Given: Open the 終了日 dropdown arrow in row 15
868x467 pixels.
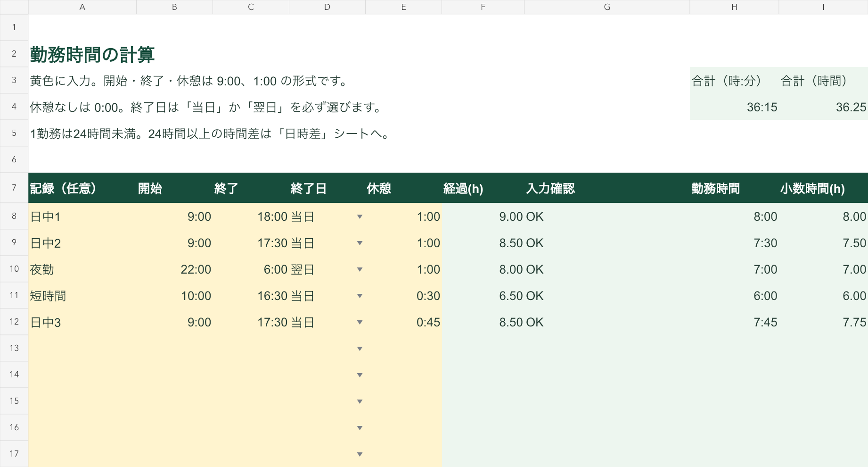Looking at the screenshot, I should tap(360, 401).
